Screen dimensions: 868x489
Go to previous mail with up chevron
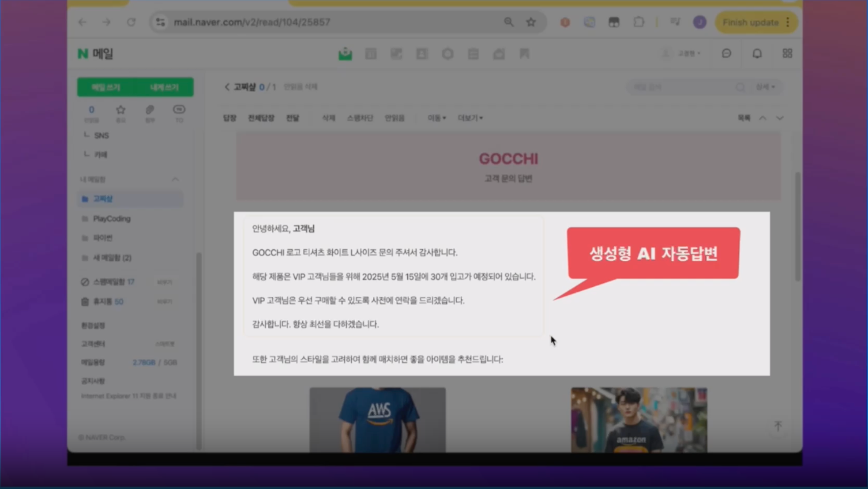coord(763,118)
